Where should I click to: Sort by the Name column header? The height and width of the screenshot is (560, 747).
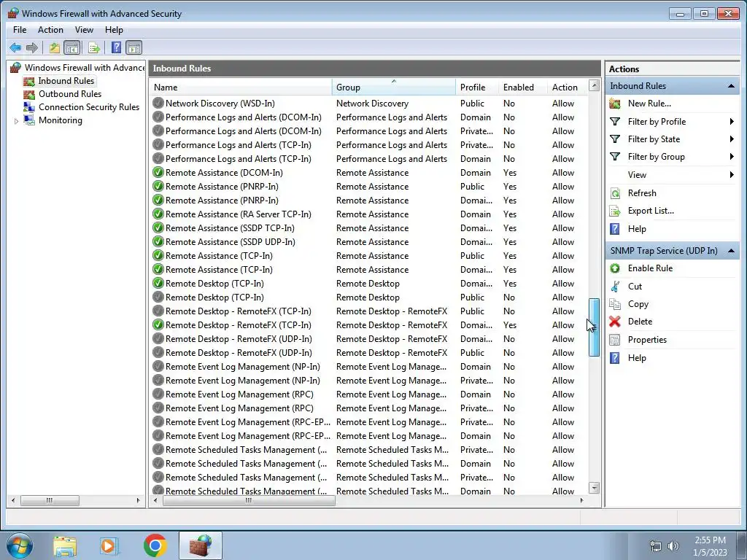click(241, 87)
